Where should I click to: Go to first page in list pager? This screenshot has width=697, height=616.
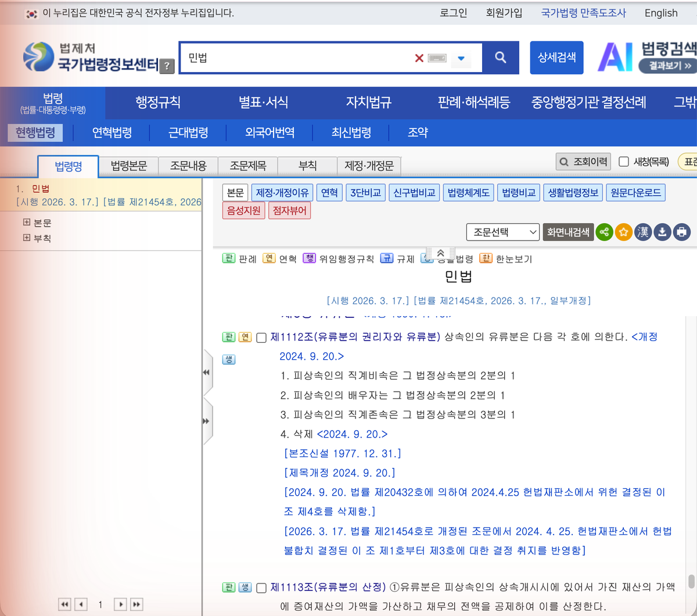pyautogui.click(x=65, y=604)
